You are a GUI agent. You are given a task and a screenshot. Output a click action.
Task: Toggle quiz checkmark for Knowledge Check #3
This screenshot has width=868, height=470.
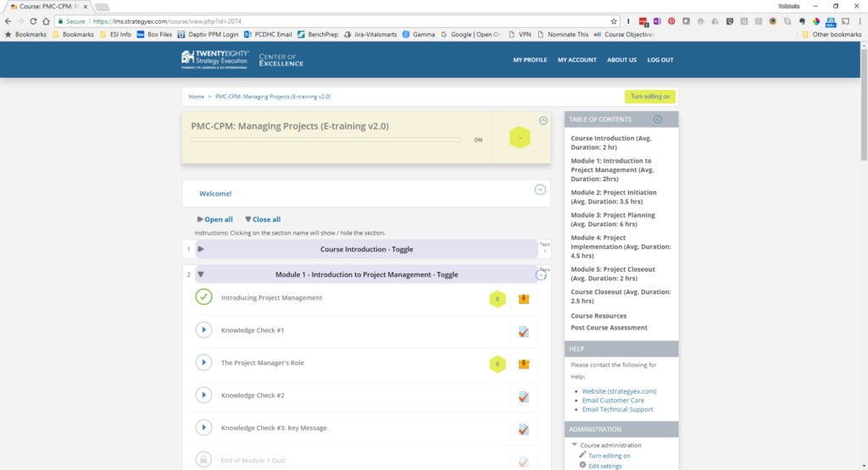pyautogui.click(x=523, y=429)
